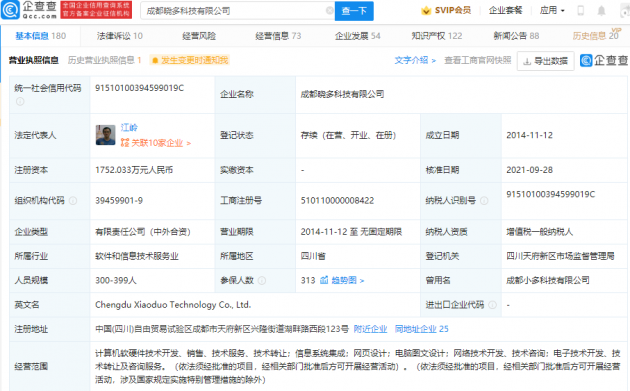Viewport: 630px width, 391px height.
Task: Open 查看工商官网快照 link
Action: tap(478, 60)
